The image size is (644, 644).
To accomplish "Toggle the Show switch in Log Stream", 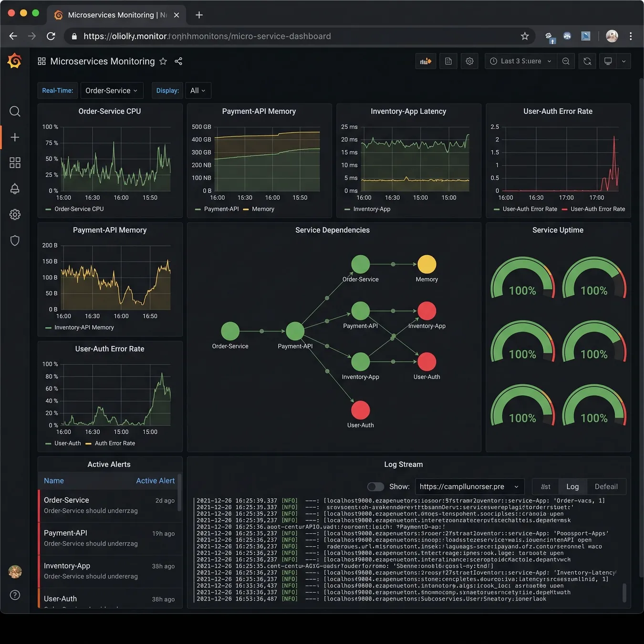I will point(375,487).
